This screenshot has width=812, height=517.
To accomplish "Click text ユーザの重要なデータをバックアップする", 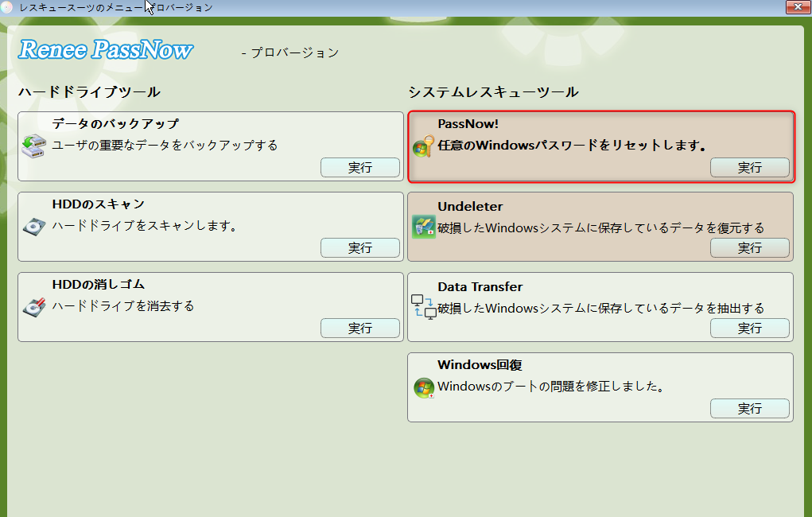I will [165, 145].
